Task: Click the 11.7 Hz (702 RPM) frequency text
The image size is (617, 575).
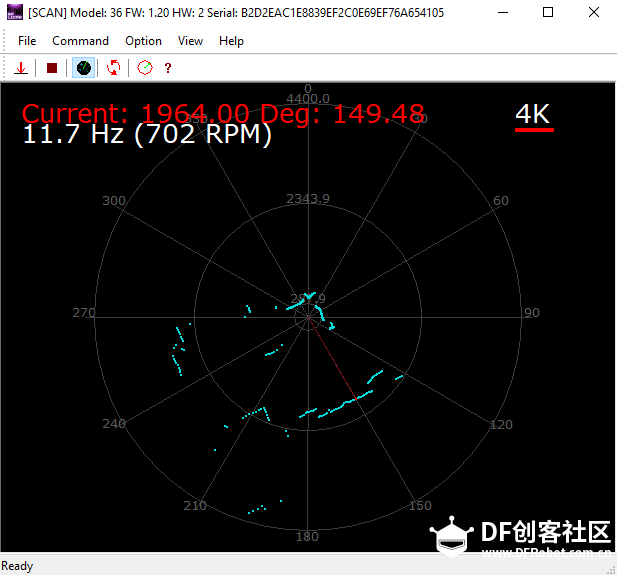Action: coord(147,134)
